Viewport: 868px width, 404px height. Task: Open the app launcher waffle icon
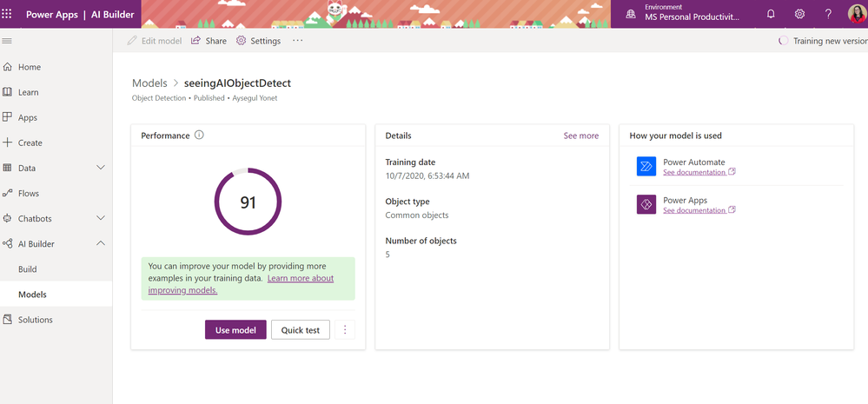click(7, 14)
